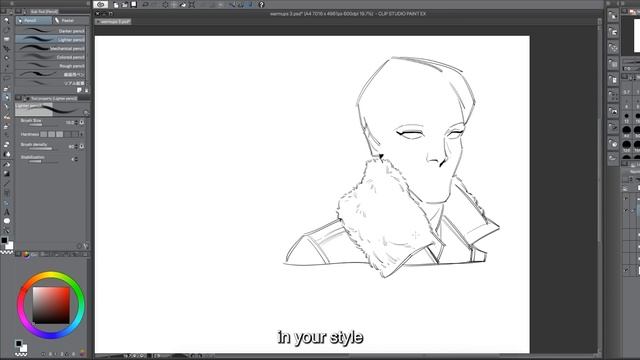Image resolution: width=640 pixels, height=360 pixels.
Task: Open sub tool detail wrench icon
Action: coord(86,246)
